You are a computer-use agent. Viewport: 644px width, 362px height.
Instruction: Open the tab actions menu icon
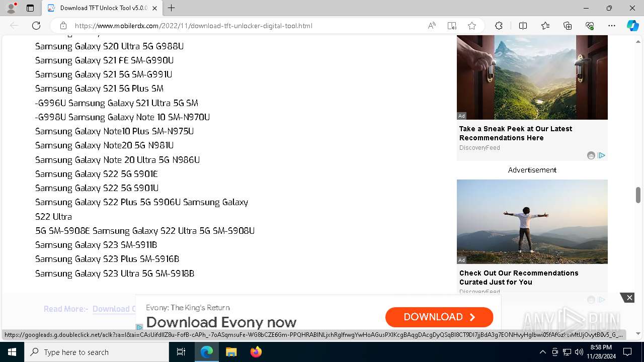pyautogui.click(x=30, y=8)
